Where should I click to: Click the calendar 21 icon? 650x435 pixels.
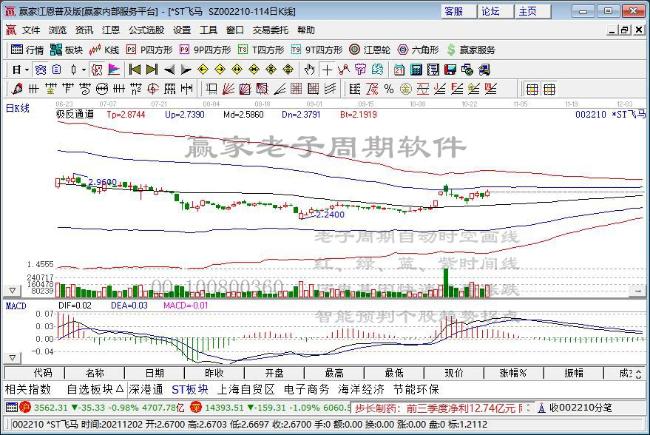pyautogui.click(x=399, y=70)
